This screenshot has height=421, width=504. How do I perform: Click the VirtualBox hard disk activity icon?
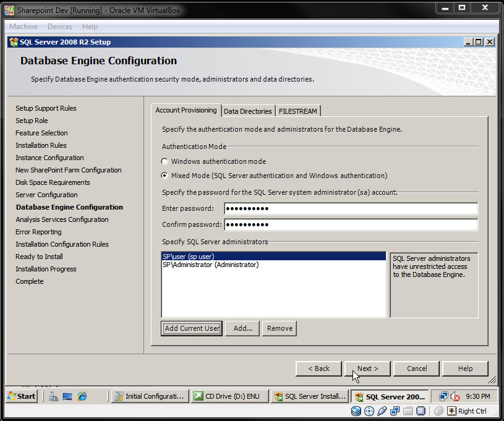(x=356, y=411)
